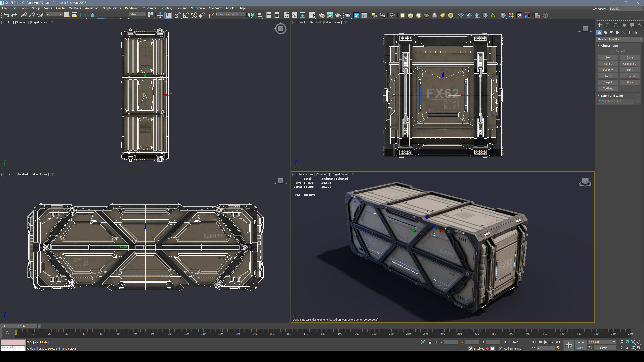Toggle the Angle Snap button
Viewport: 644px width, 362px height.
click(186, 15)
